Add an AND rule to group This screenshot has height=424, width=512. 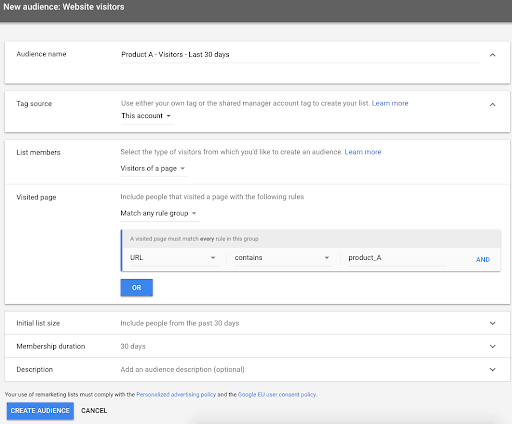coord(483,260)
